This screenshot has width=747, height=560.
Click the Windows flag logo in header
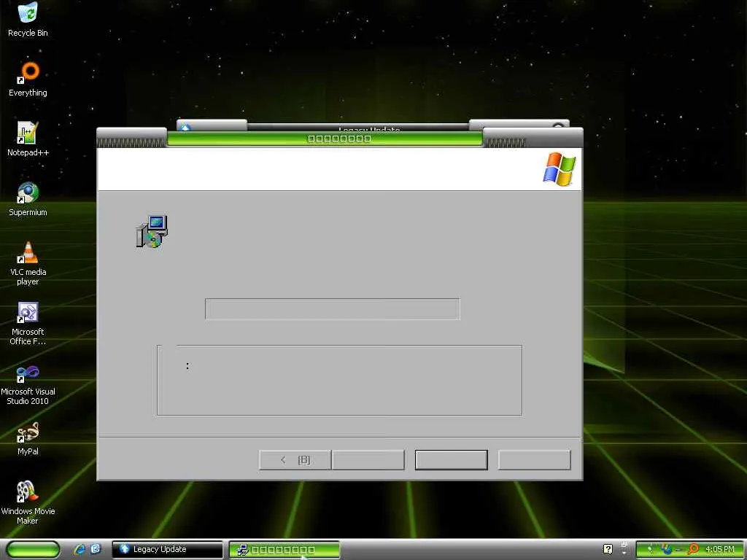560,169
